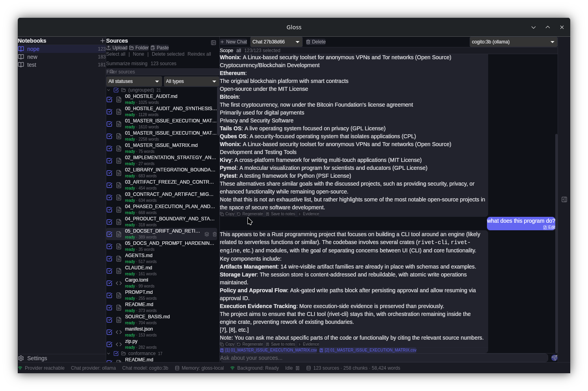Select the nope notebook
The image size is (588, 391).
[62, 49]
